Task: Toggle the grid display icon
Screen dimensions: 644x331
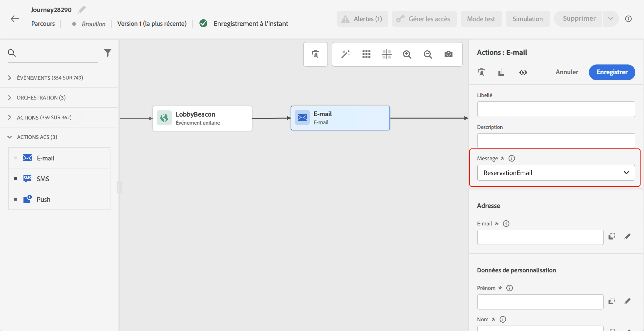Action: tap(366, 54)
